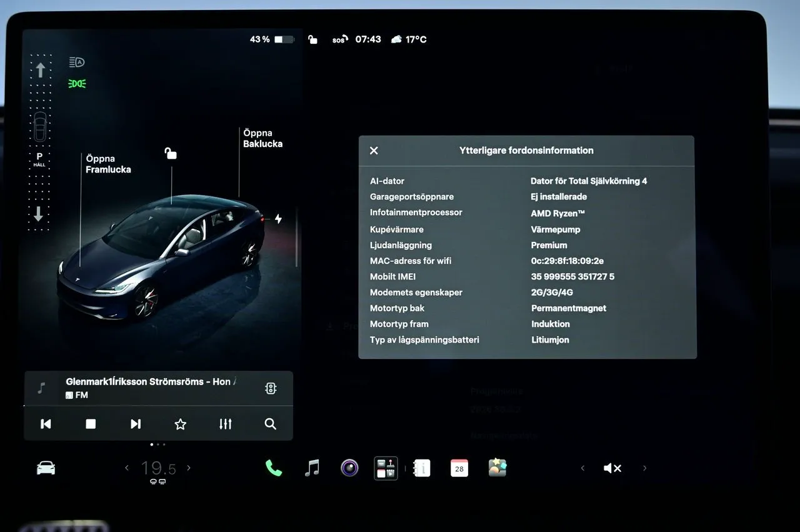Launch the Camera app from the dock
Screen dimensions: 800x532
pos(349,468)
